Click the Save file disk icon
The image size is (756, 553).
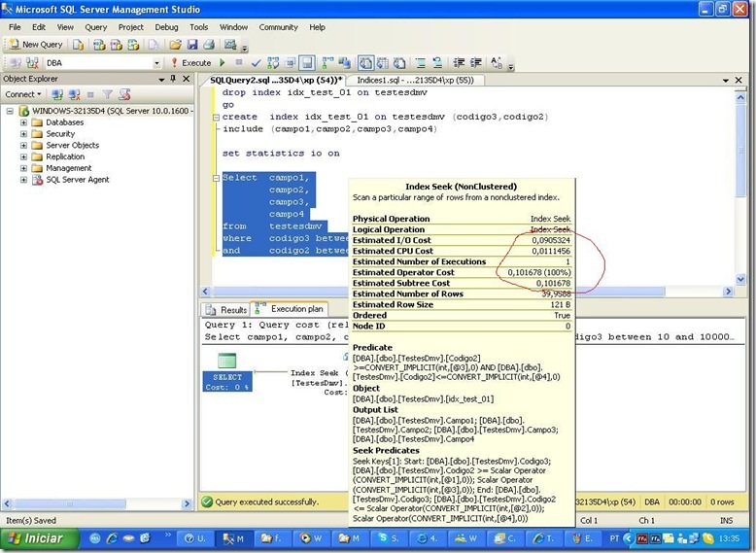pos(192,45)
